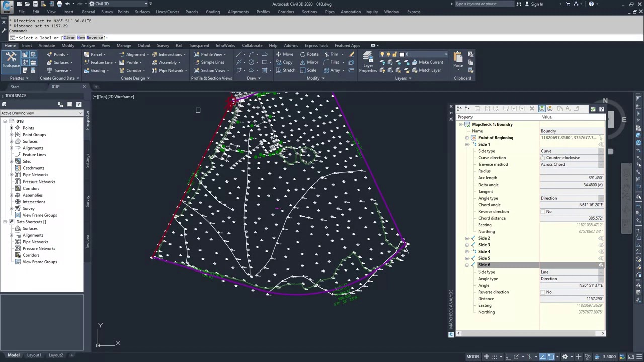The height and width of the screenshot is (362, 644).
Task: Open the layer name dropdown
Action: pos(446,54)
